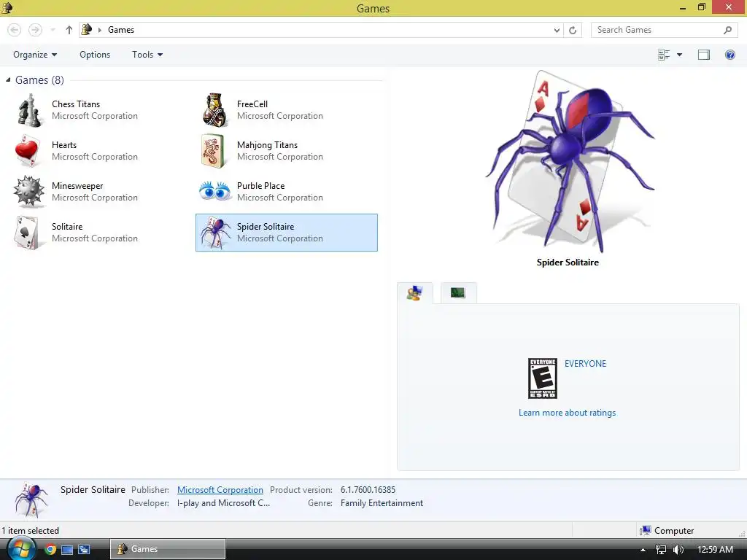This screenshot has width=747, height=560.
Task: Refresh the Games folder
Action: [573, 30]
